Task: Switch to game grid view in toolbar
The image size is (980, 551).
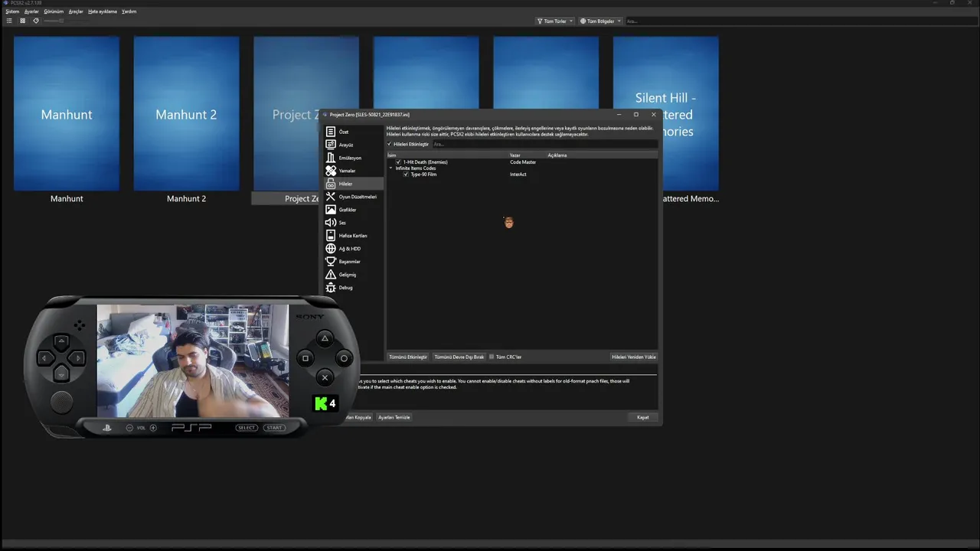Action: [x=22, y=21]
